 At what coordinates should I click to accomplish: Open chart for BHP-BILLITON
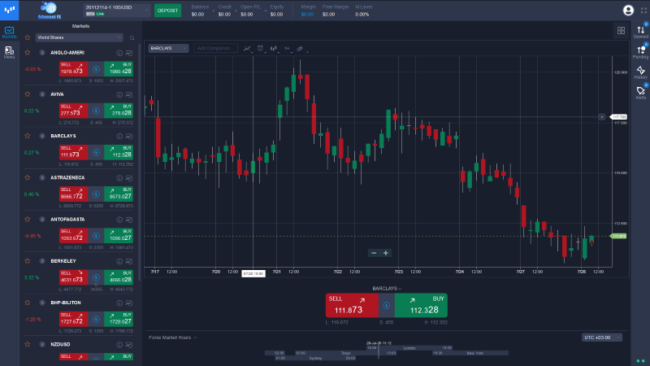coord(129,303)
